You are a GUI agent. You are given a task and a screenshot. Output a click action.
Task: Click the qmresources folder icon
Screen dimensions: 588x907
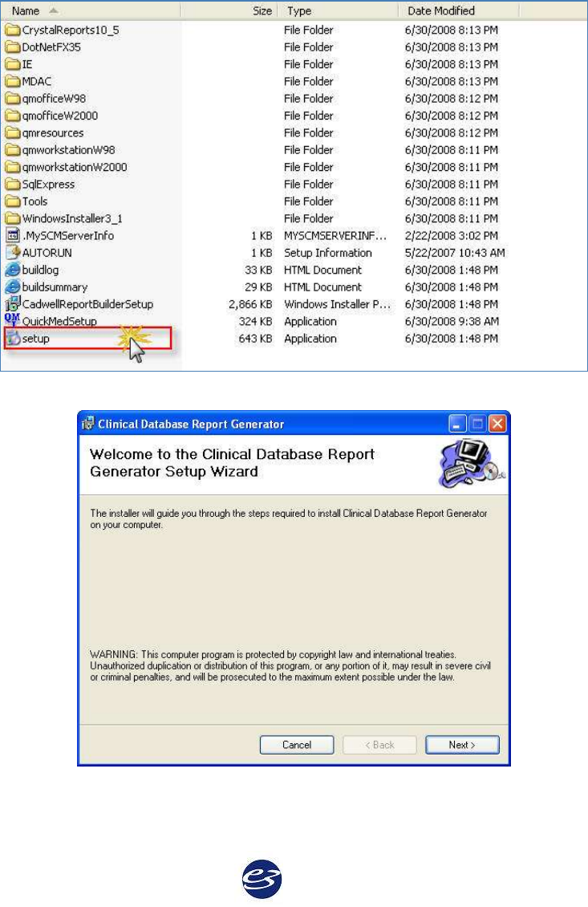pyautogui.click(x=13, y=133)
